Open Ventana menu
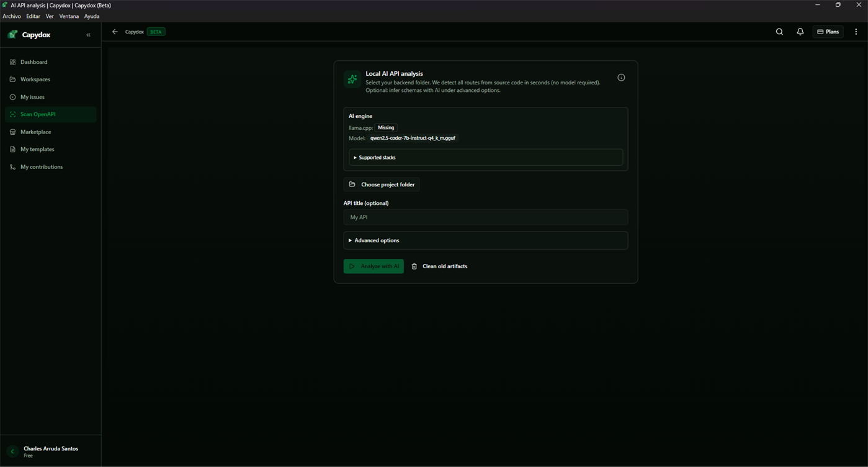The image size is (868, 467). pyautogui.click(x=69, y=17)
